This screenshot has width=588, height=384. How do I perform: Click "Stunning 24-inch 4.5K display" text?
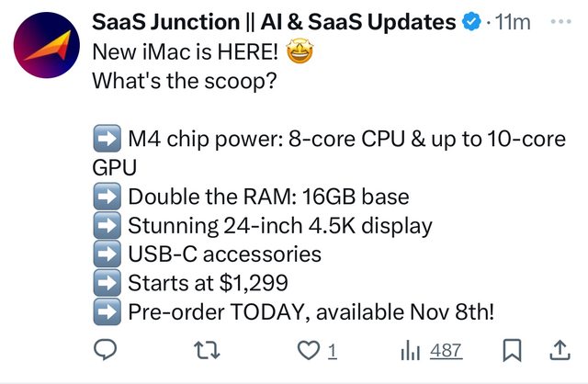tap(279, 225)
